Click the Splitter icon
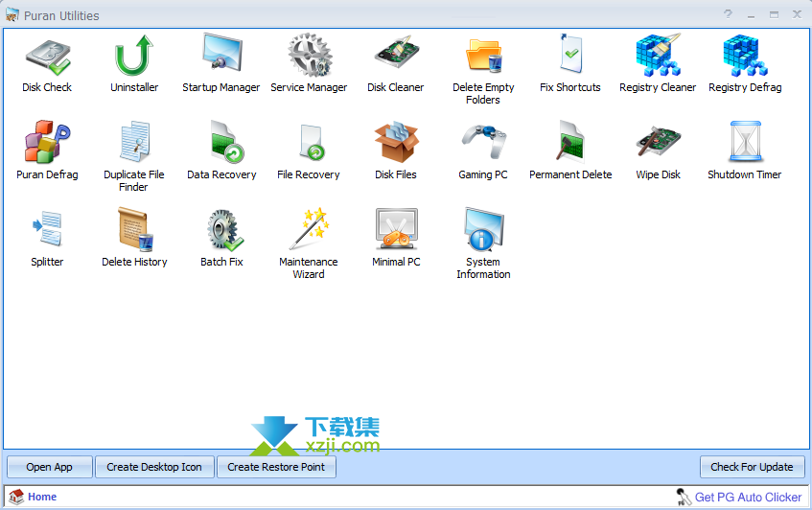Screen dimensions: 812x510 47,228
